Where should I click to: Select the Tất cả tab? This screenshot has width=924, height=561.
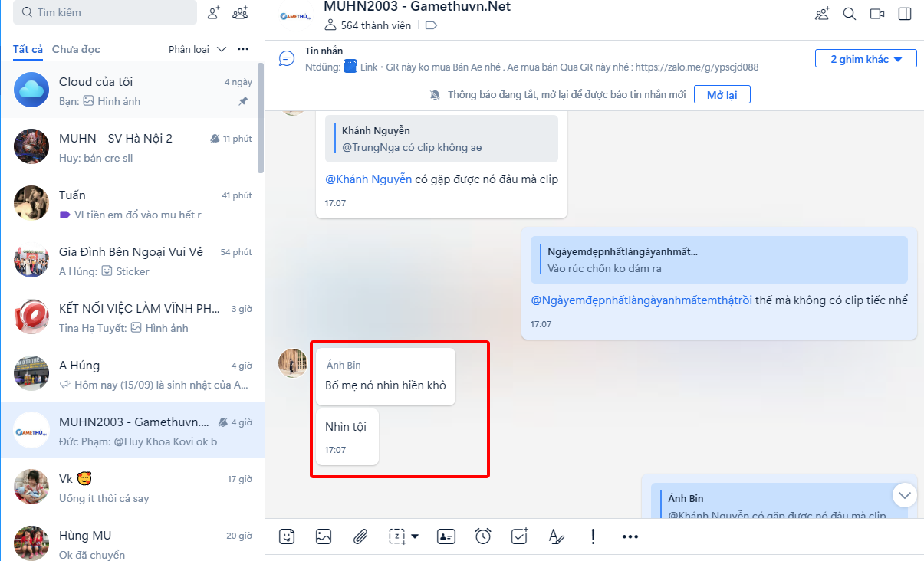tap(28, 49)
